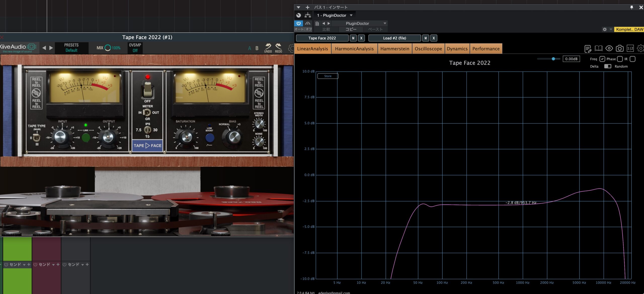Open the PluginDoctor preset dropdown
644x294 pixels.
(384, 23)
